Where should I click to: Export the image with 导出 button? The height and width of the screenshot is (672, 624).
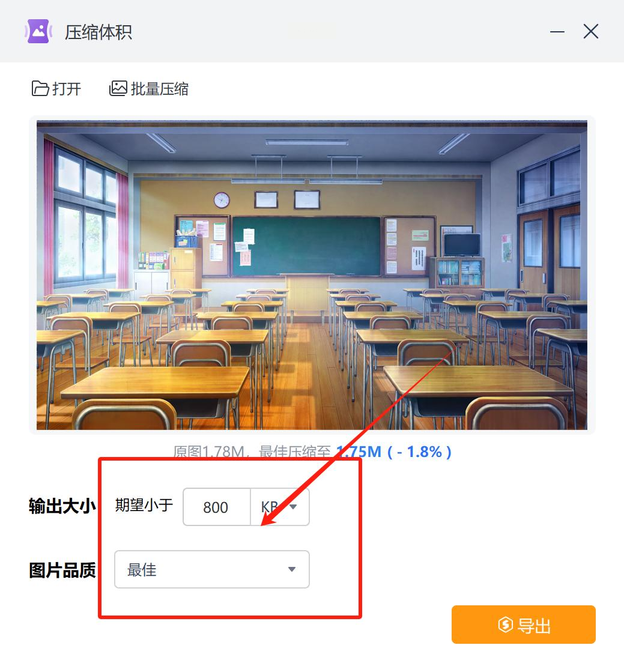tap(523, 625)
